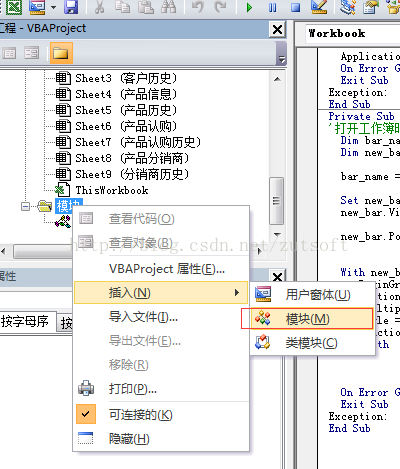Click View Code icon in project panel

[x=9, y=53]
